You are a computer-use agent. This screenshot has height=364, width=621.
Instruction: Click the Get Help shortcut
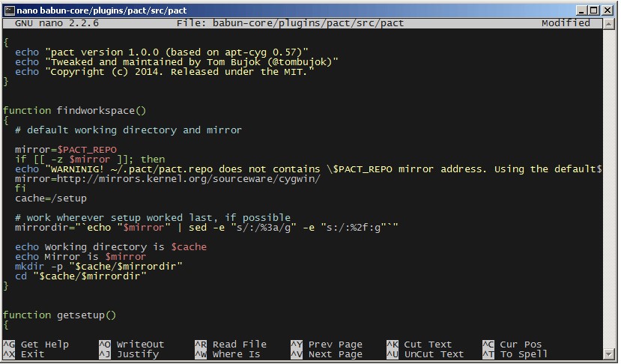[x=44, y=345]
